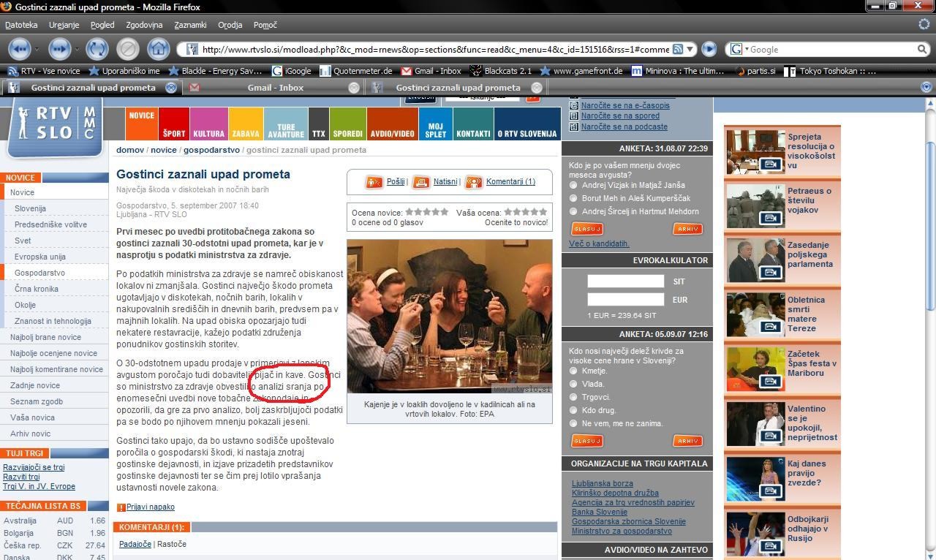Reload the page with the refresh icon

(x=97, y=49)
